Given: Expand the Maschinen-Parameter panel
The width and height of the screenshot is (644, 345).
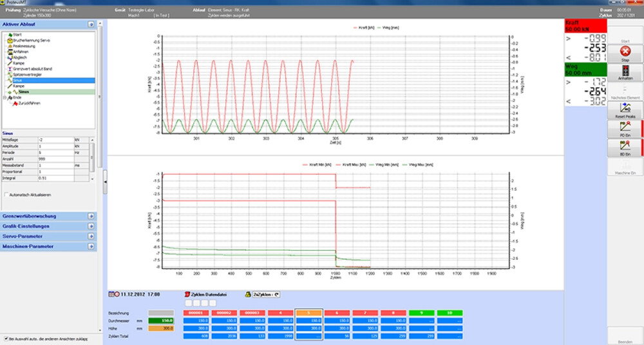Looking at the screenshot, I should click(91, 246).
